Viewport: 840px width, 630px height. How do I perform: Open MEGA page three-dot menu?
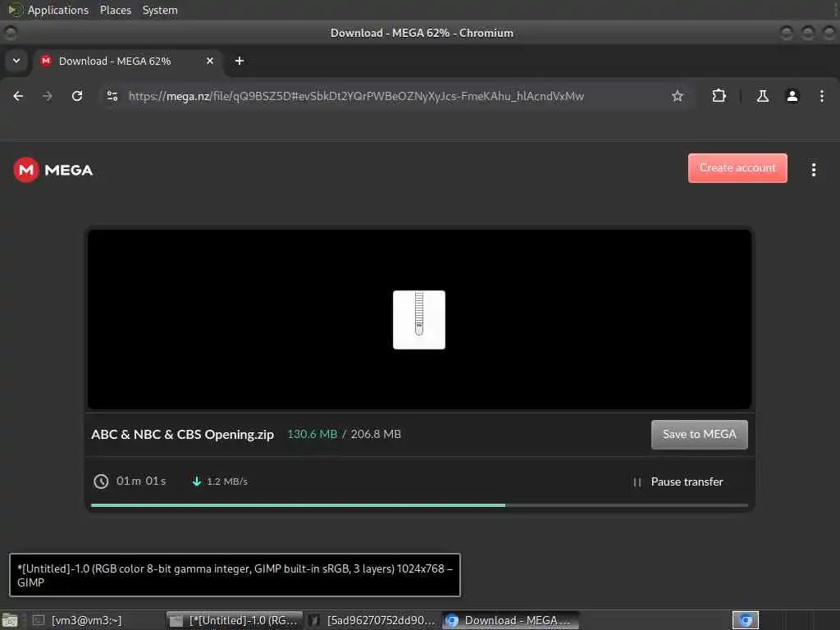click(x=813, y=169)
